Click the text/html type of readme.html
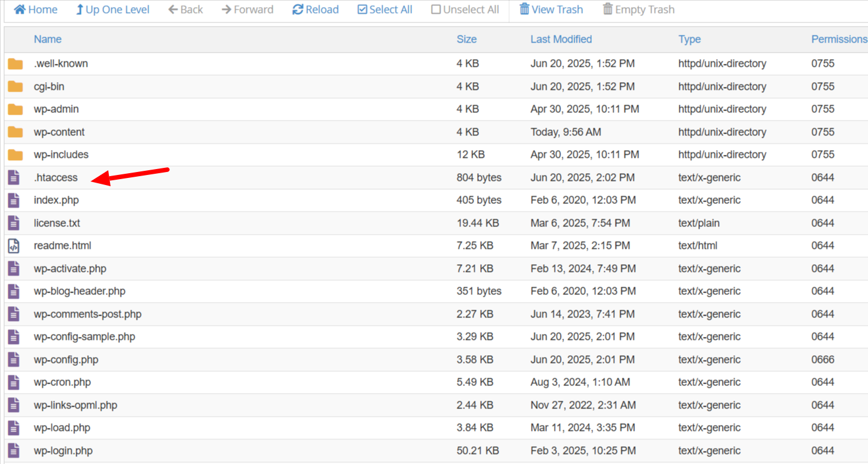868x464 pixels. click(x=698, y=245)
